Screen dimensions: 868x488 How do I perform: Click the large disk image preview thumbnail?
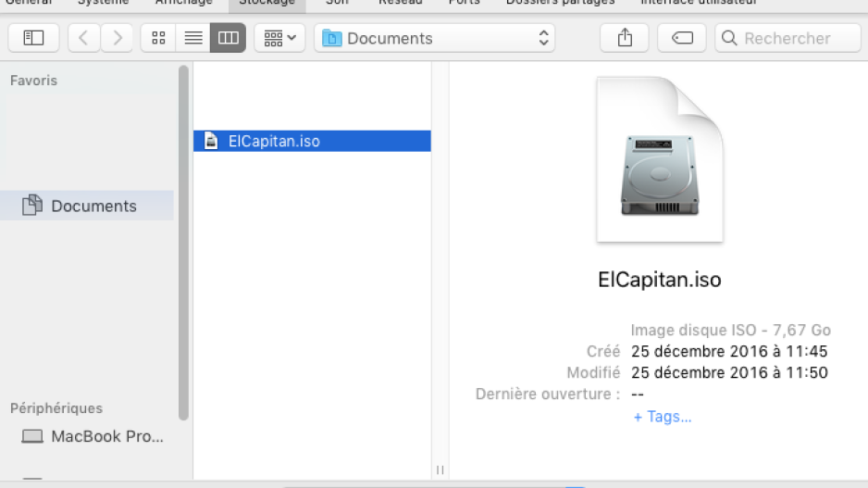click(x=660, y=159)
